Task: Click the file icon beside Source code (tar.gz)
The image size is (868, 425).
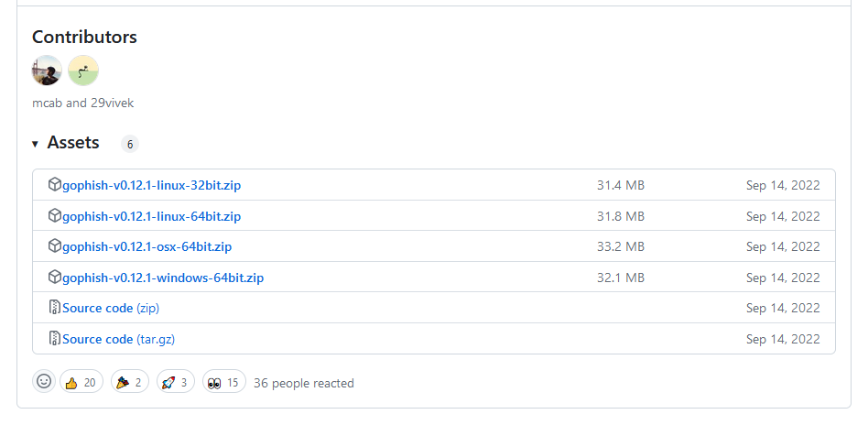Action: pyautogui.click(x=54, y=339)
